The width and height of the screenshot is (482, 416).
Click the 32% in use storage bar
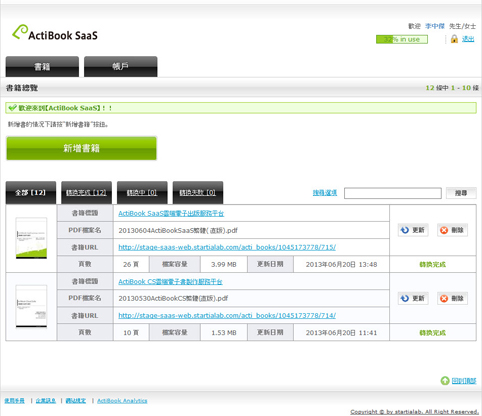pos(402,39)
